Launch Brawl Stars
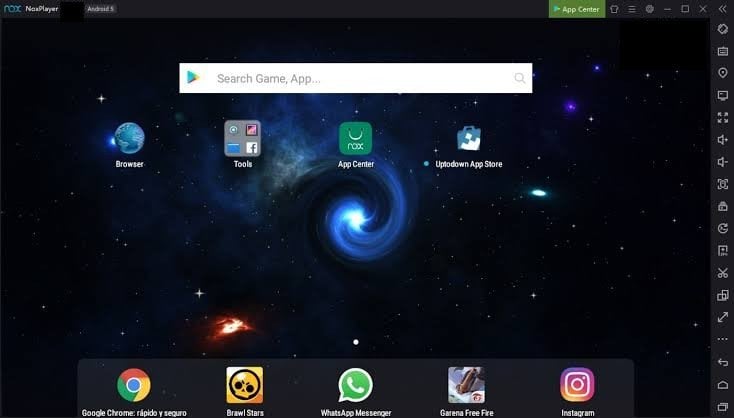The width and height of the screenshot is (734, 418). [245, 385]
